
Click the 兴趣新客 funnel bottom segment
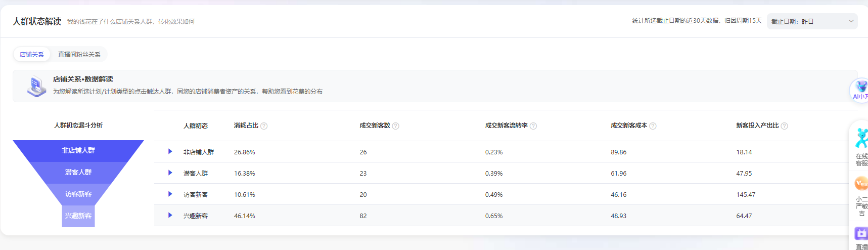point(78,216)
